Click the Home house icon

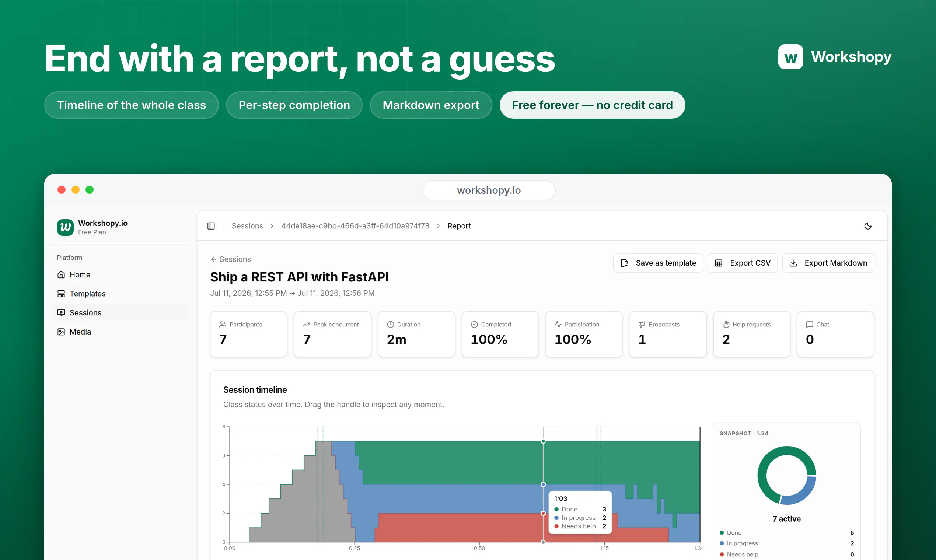point(61,275)
